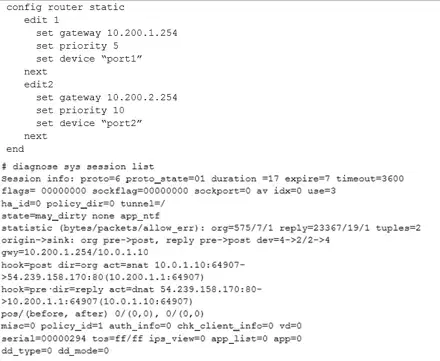The height and width of the screenshot is (361, 440).
Task: Click the 'config router static' line
Action: click(65, 7)
